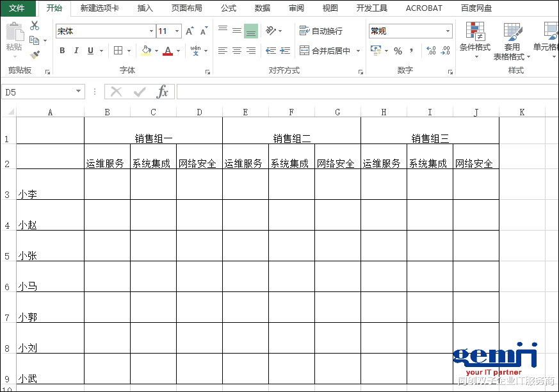The width and height of the screenshot is (559, 392).
Task: Toggle bold formatting with B button
Action: [61, 50]
